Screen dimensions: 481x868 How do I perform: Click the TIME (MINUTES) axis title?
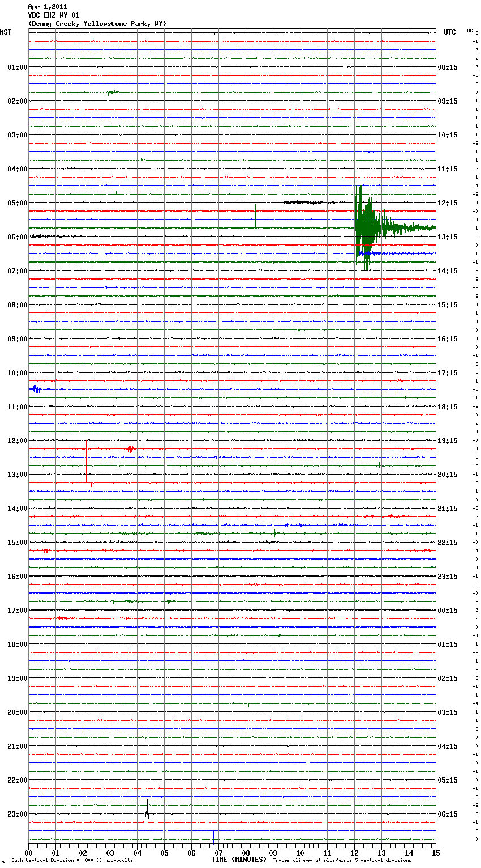click(239, 860)
